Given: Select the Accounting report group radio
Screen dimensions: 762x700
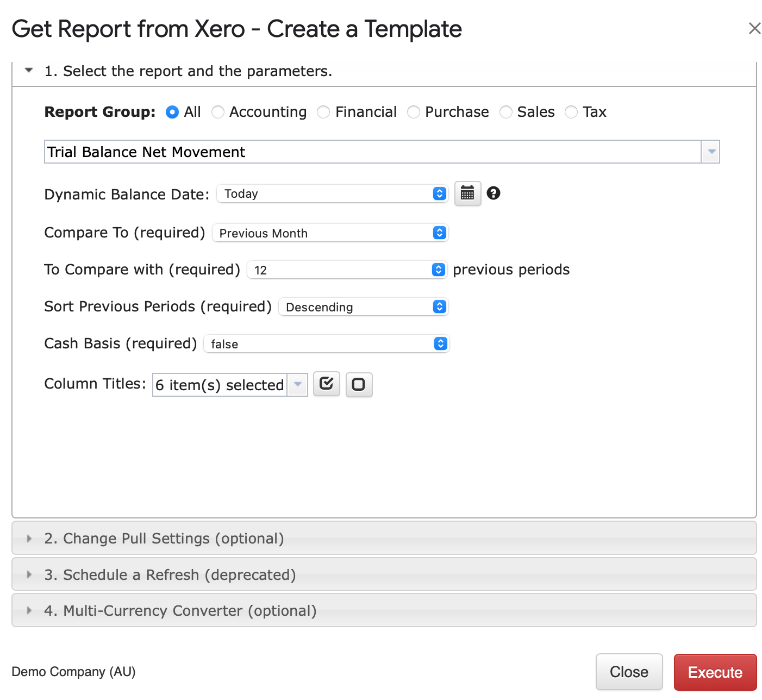Looking at the screenshot, I should 218,112.
